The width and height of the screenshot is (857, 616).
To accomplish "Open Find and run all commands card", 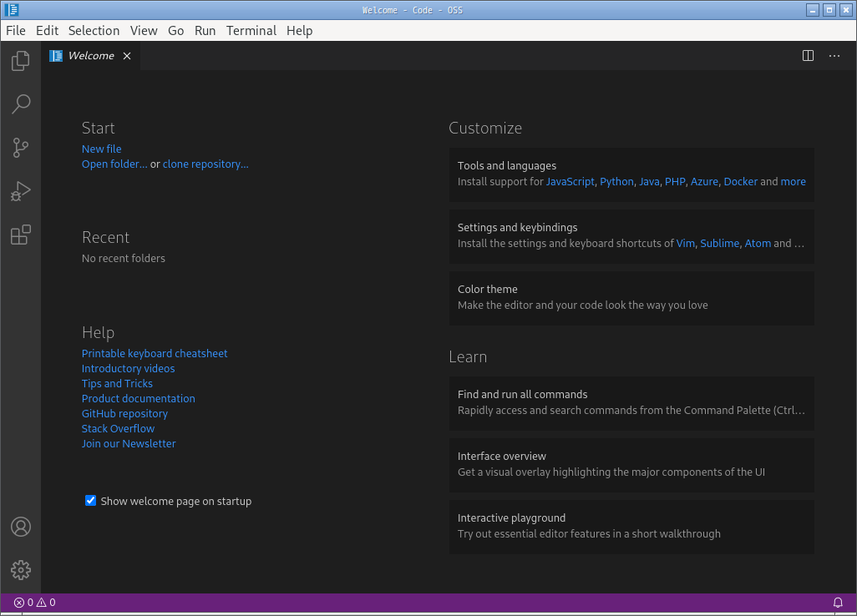I will (631, 403).
